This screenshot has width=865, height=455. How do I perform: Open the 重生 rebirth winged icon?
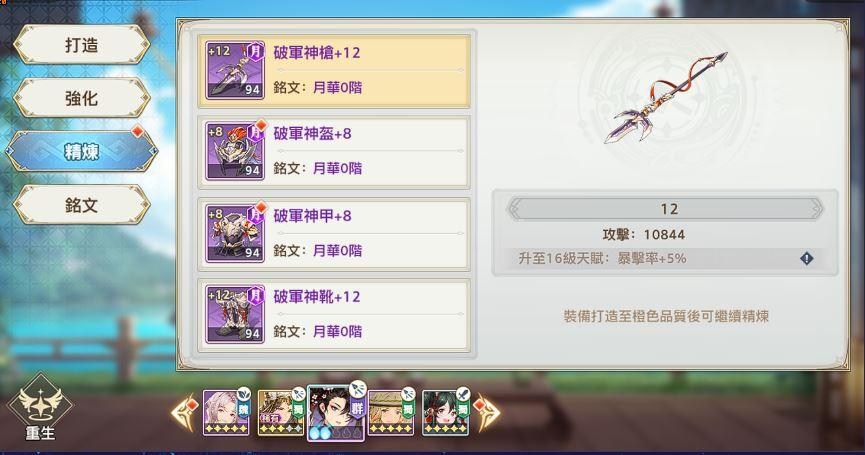40,408
